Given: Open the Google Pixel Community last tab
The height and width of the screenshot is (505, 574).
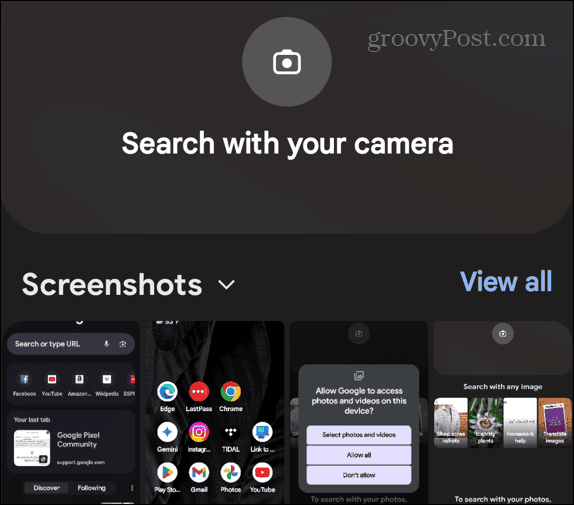Looking at the screenshot, I should pos(71,448).
